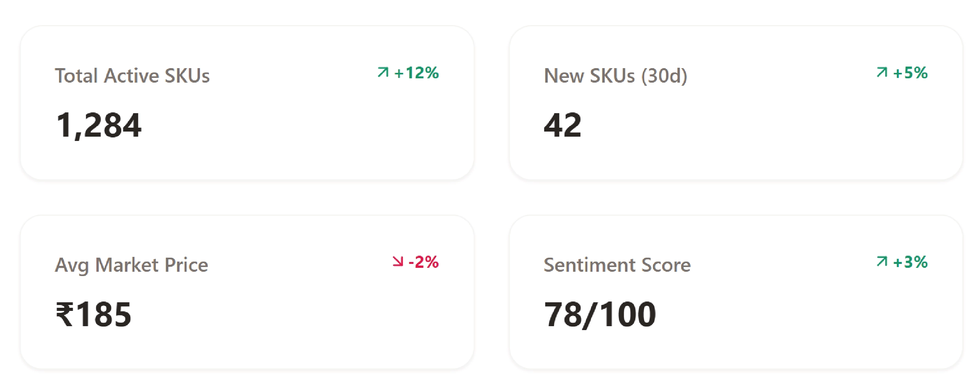Select the -2% trend percentage text
This screenshot has width=980, height=390.
click(x=424, y=262)
